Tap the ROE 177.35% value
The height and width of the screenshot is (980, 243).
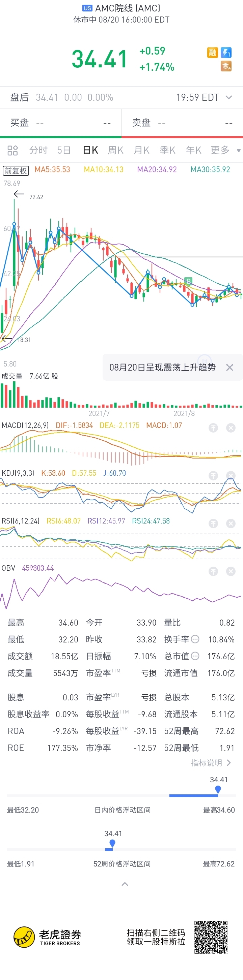pos(62,748)
